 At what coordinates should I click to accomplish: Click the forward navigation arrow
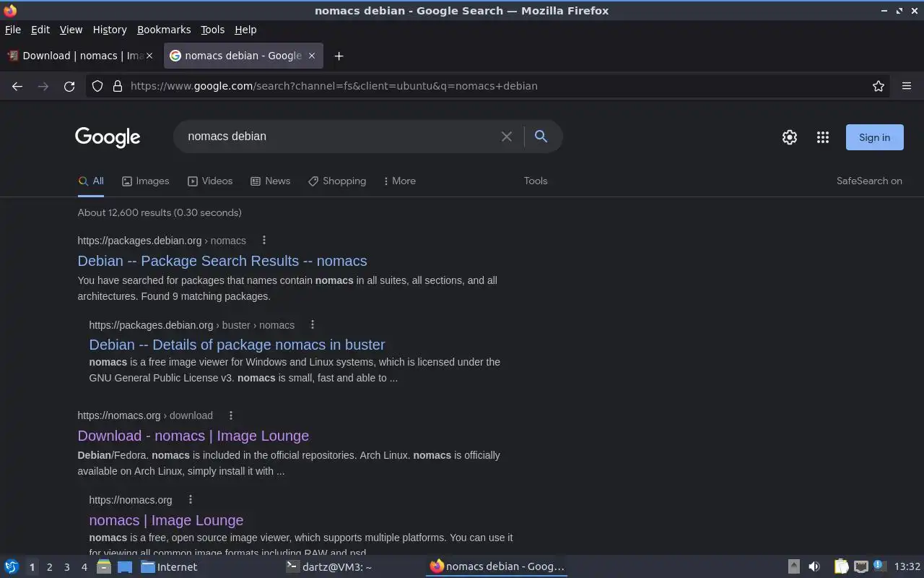click(x=43, y=86)
